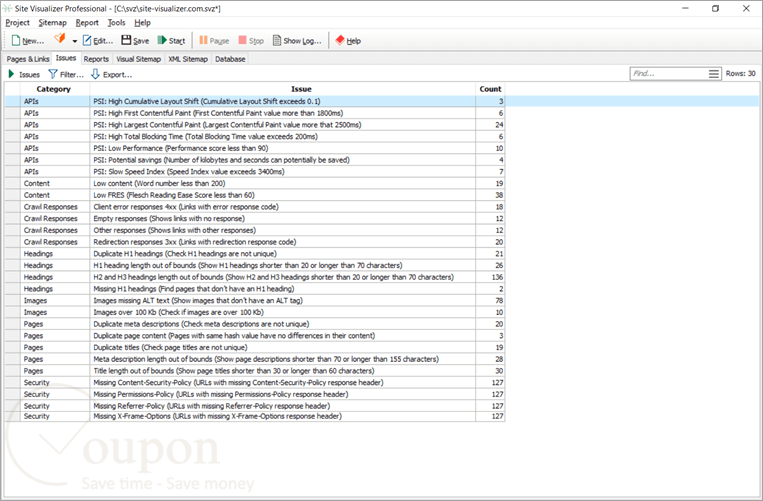Switch to the Visual Sitemap tab
763x501 pixels.
click(x=139, y=59)
